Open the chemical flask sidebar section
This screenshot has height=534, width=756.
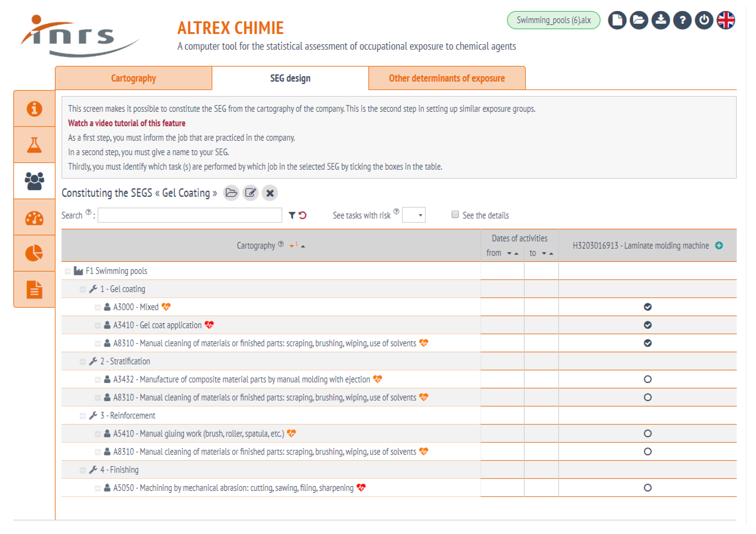coord(34,145)
